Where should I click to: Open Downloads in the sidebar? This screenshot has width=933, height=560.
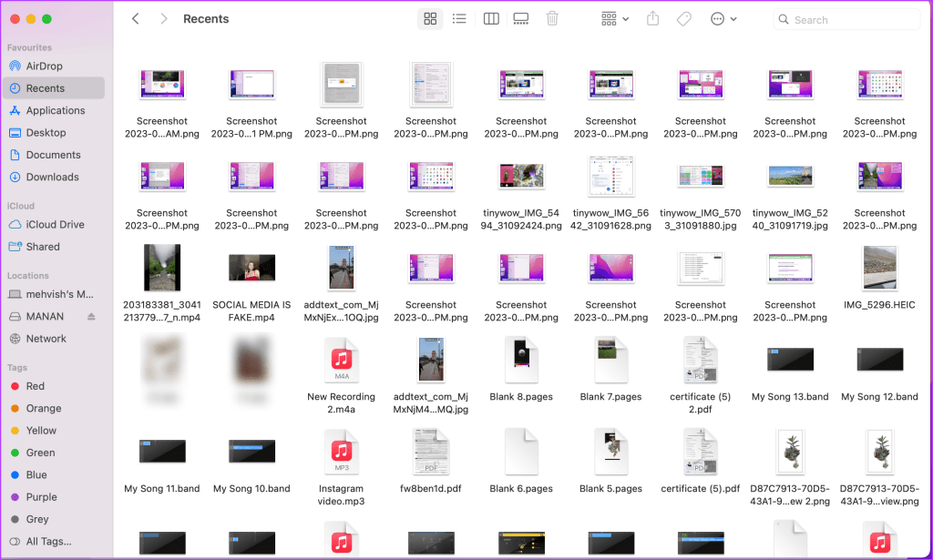(x=54, y=177)
